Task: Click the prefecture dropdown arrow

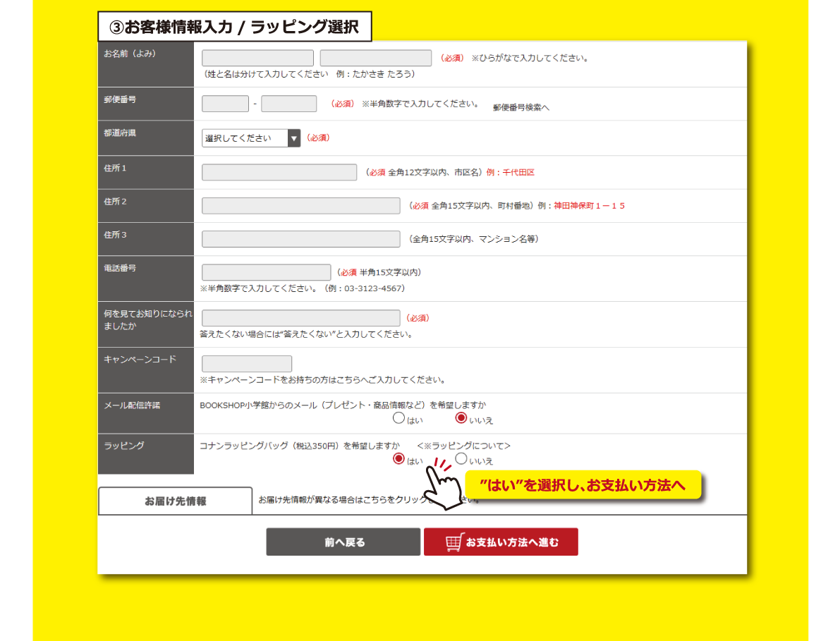Action: (x=294, y=138)
